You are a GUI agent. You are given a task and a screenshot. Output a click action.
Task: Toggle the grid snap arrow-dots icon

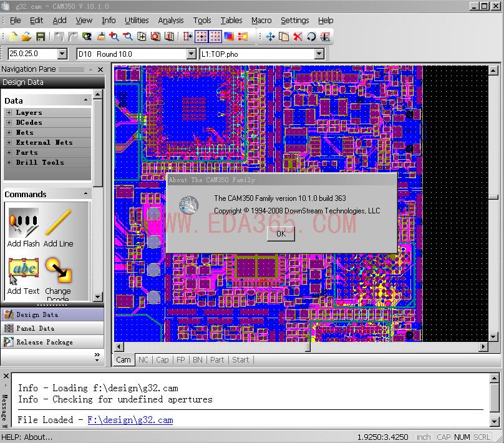[201, 36]
